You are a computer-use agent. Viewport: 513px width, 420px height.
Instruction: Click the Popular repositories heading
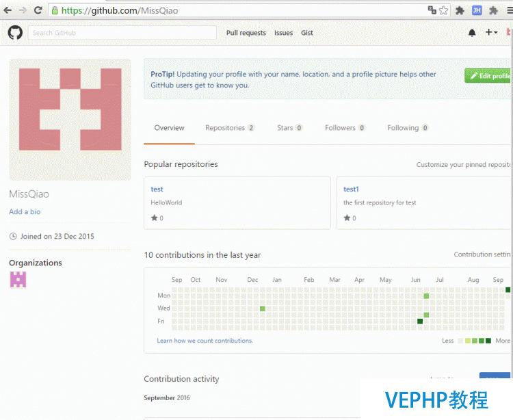pyautogui.click(x=181, y=164)
